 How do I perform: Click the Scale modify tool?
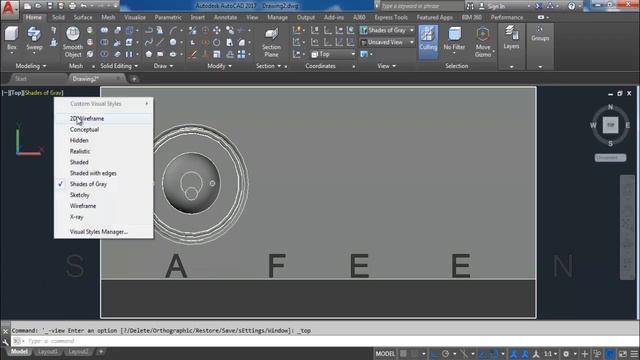217,54
